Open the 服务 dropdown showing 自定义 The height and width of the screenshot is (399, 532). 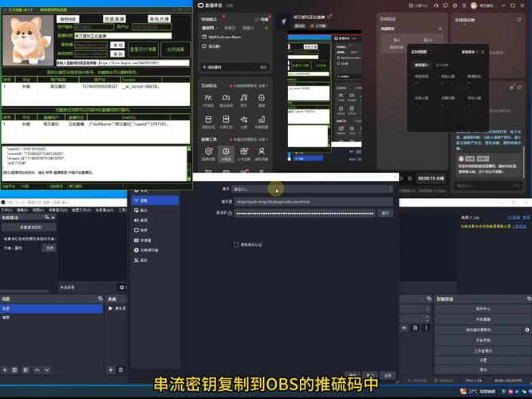pyautogui.click(x=312, y=189)
